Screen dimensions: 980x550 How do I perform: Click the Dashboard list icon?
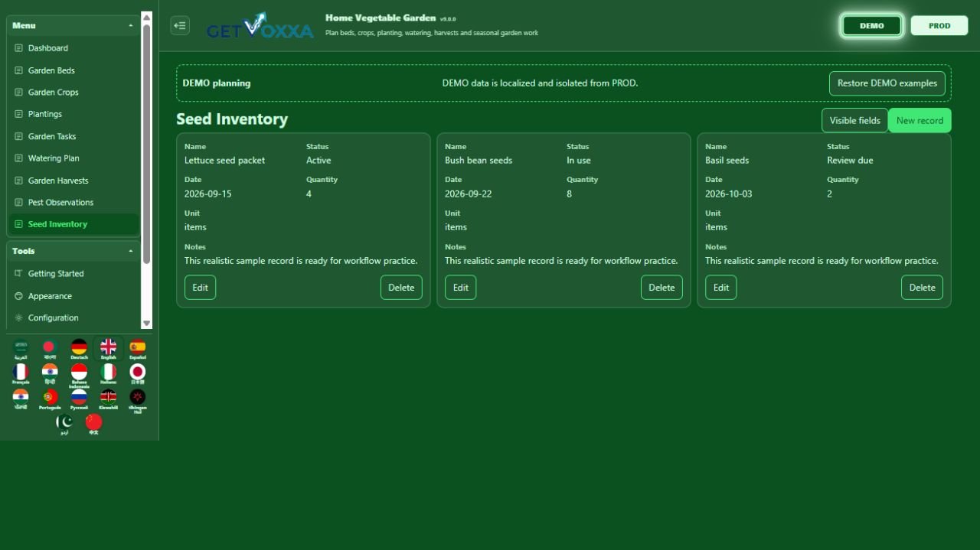(x=18, y=48)
